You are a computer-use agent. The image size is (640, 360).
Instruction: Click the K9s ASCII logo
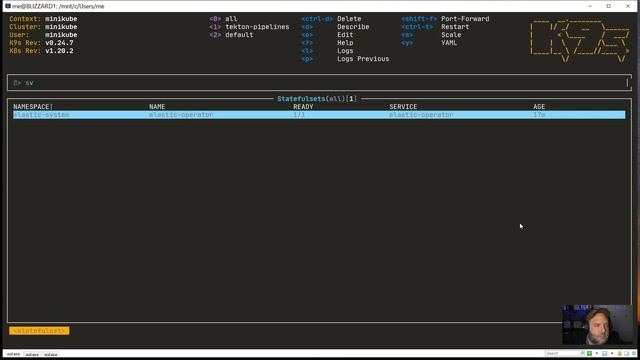click(x=580, y=41)
